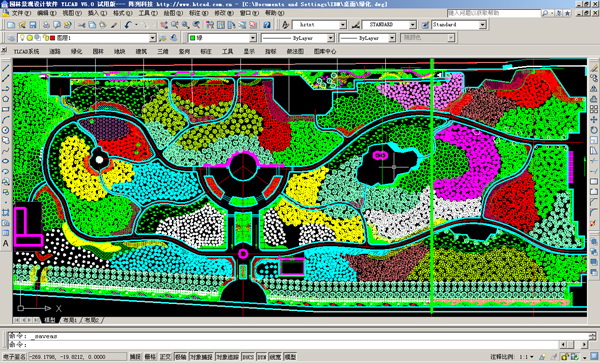Open the 绿化 TLCAD menu
This screenshot has width=600, height=363.
tap(77, 51)
